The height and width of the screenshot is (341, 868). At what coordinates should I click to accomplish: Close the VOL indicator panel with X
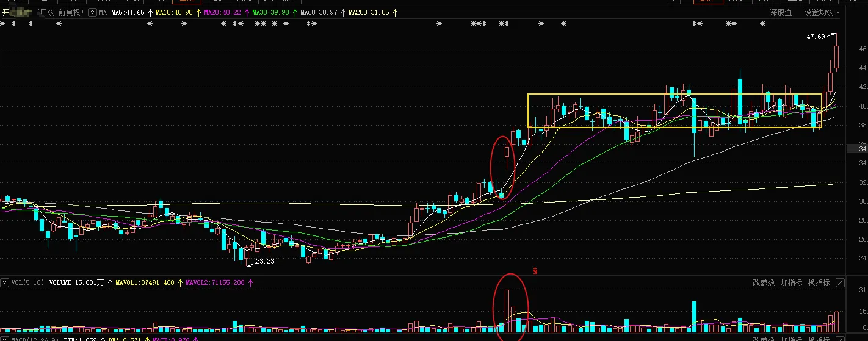pos(841,282)
